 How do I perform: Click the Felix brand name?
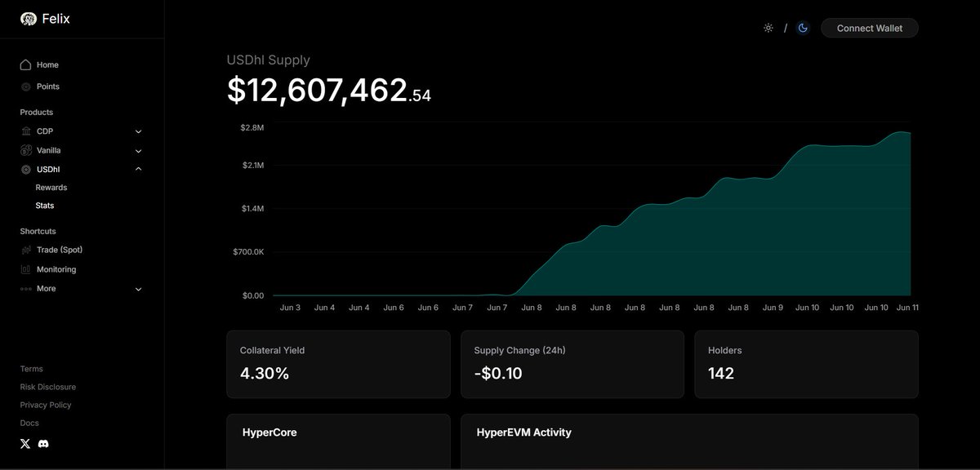pos(56,19)
